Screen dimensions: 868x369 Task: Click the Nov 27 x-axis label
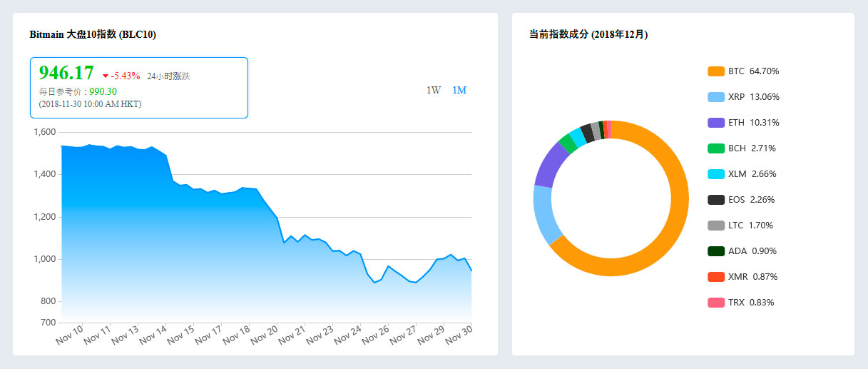pos(403,335)
